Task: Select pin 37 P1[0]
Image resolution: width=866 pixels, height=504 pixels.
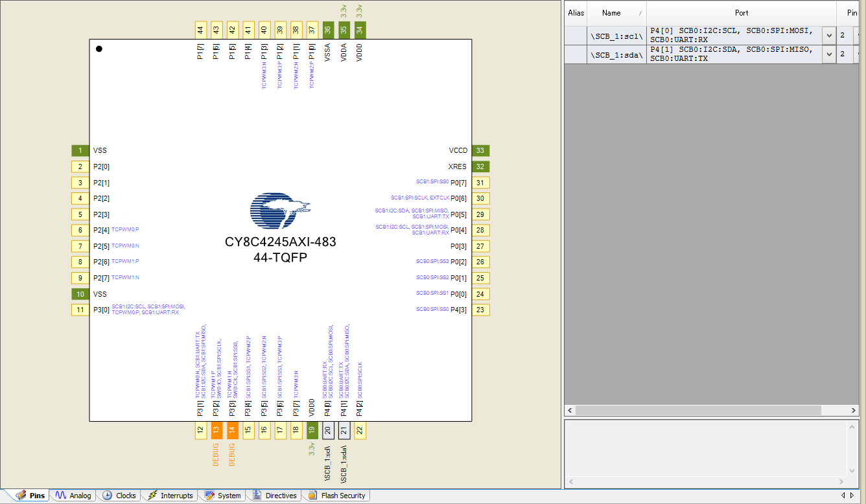Action: point(312,30)
